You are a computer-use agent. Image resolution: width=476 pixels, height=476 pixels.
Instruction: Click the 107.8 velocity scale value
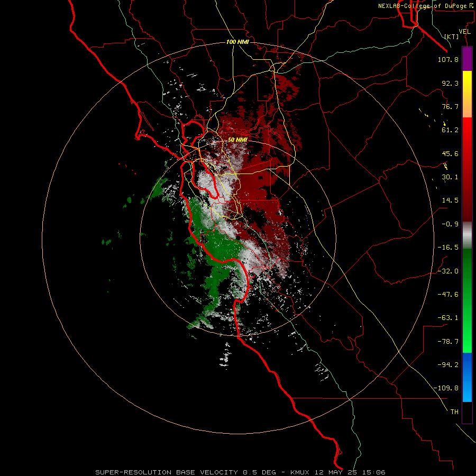click(448, 59)
